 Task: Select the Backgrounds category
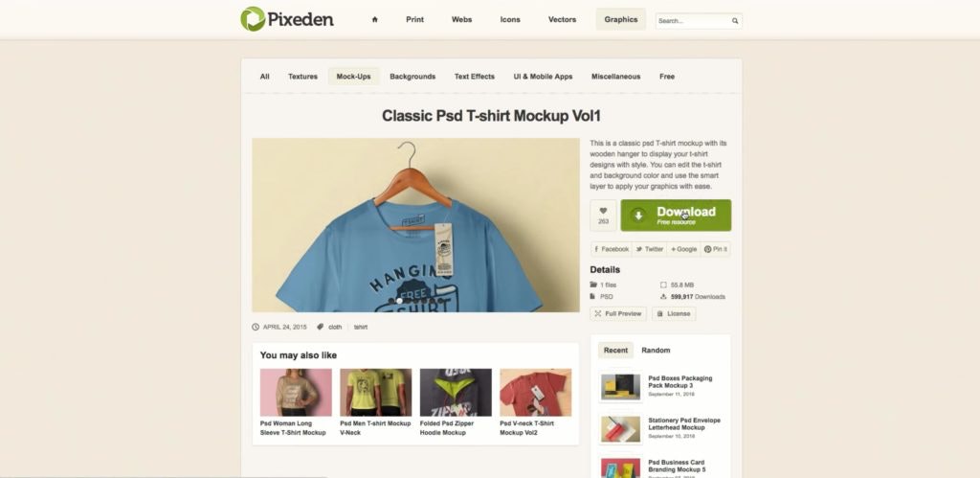coord(412,77)
